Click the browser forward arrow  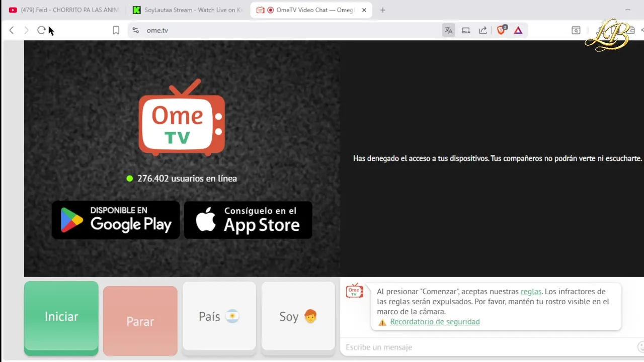[x=26, y=30]
